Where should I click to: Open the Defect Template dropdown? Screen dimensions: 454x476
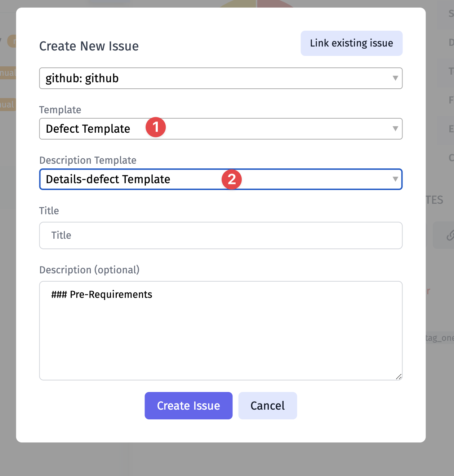tap(221, 129)
